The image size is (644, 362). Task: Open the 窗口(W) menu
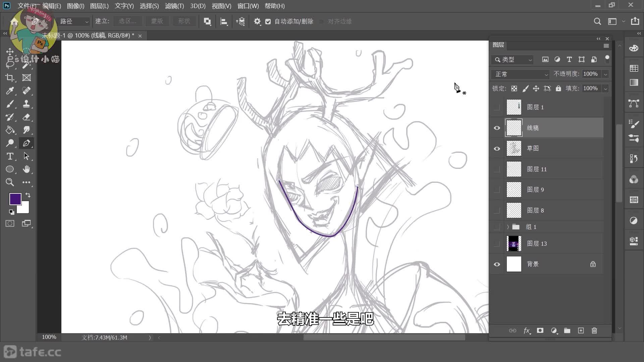tap(248, 6)
